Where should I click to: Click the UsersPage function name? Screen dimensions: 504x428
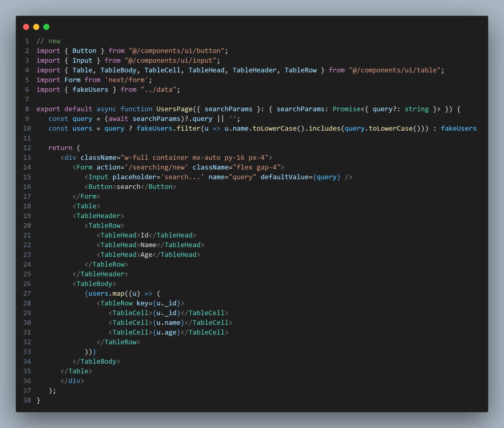[175, 109]
